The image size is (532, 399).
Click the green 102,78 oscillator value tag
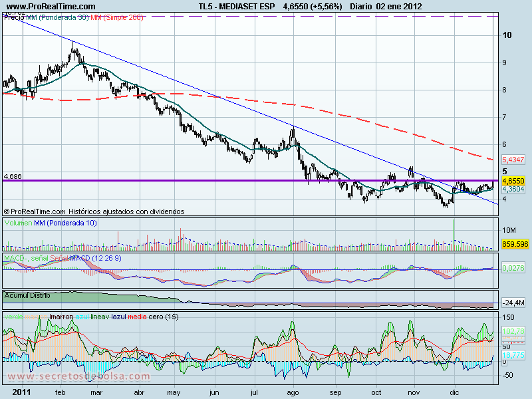coord(513,331)
